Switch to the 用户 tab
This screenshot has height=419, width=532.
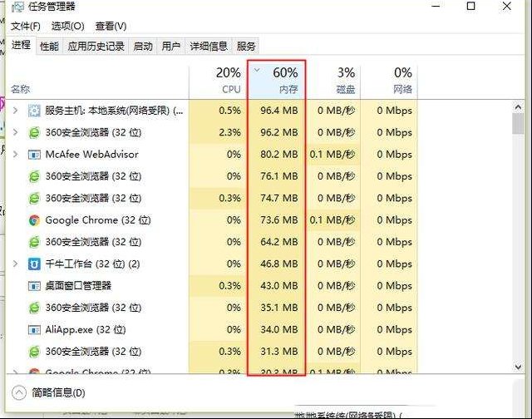point(170,47)
